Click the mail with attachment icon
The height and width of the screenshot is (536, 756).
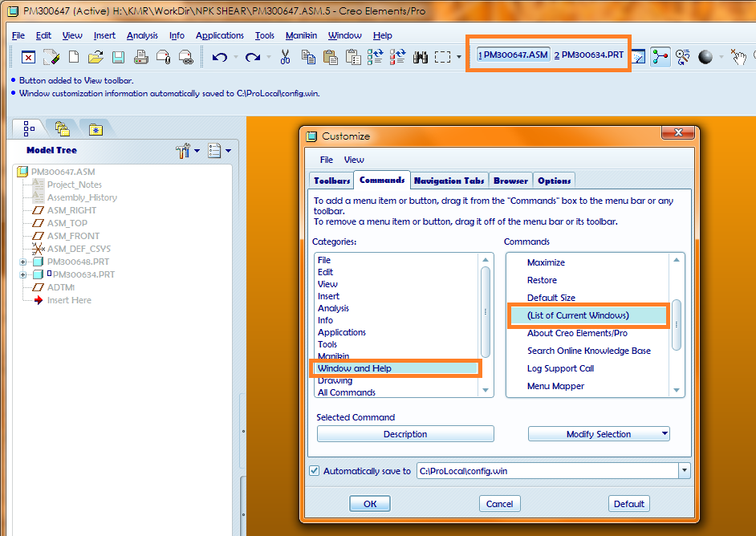point(164,57)
